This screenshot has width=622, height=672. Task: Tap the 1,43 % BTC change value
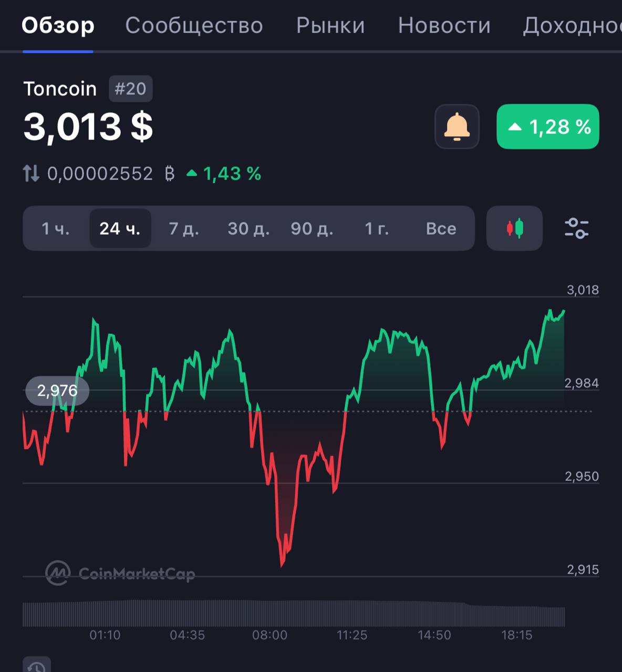coord(224,174)
